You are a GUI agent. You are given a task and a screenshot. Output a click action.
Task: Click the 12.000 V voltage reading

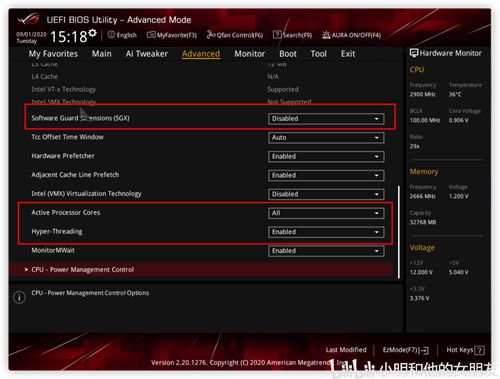click(x=421, y=272)
